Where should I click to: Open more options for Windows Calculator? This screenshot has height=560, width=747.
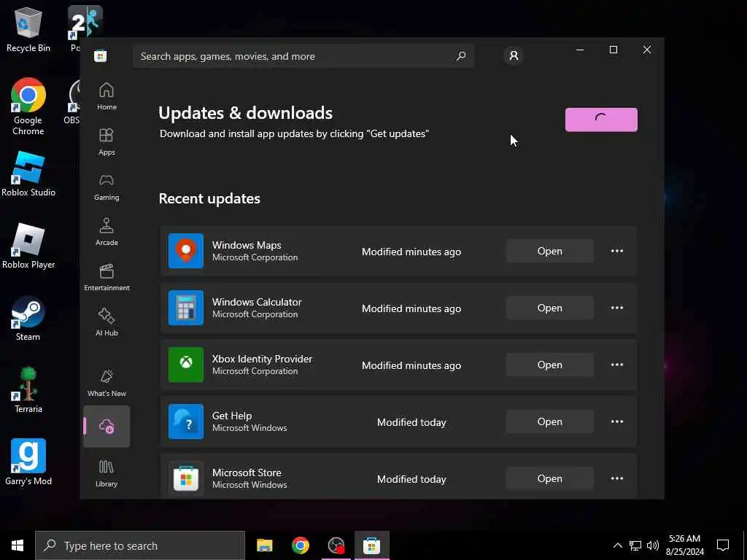pos(617,308)
